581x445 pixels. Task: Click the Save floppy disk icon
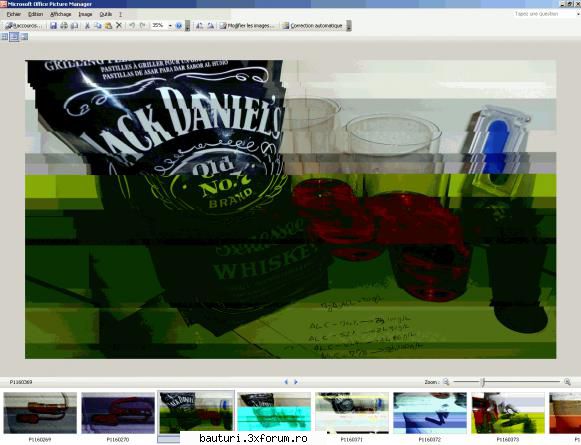(x=53, y=26)
